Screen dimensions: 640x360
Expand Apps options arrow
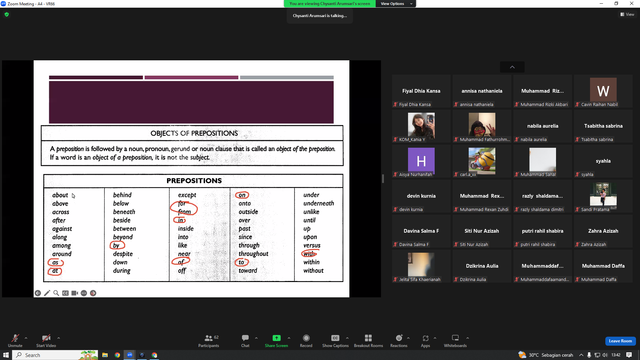click(435, 338)
